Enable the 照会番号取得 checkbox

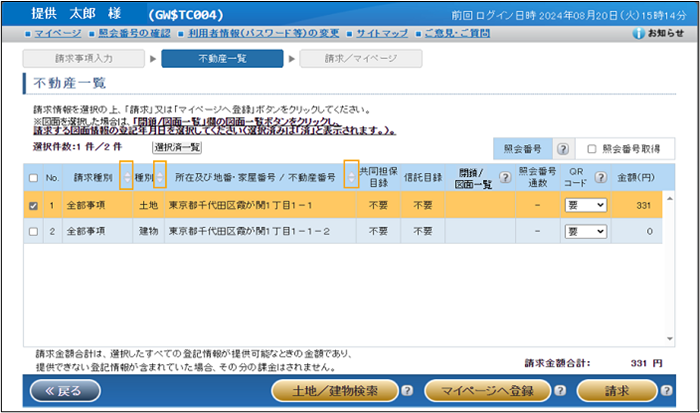[592, 148]
